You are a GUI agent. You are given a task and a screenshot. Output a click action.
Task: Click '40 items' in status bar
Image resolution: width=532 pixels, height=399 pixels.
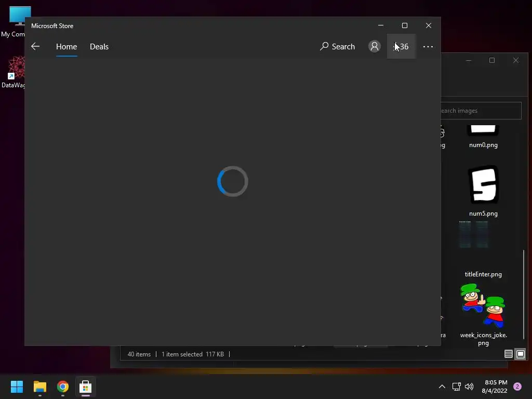coord(139,354)
